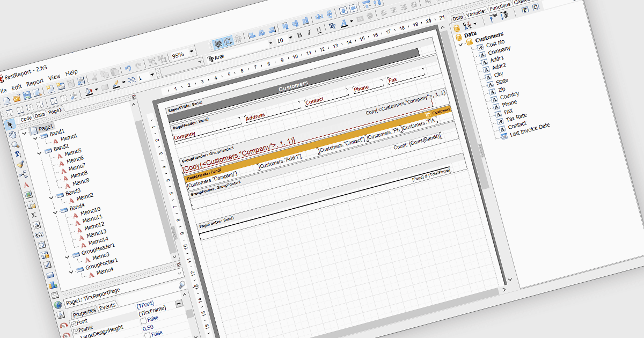This screenshot has width=644, height=338.
Task: Toggle Underline text formatting
Action: click(319, 31)
